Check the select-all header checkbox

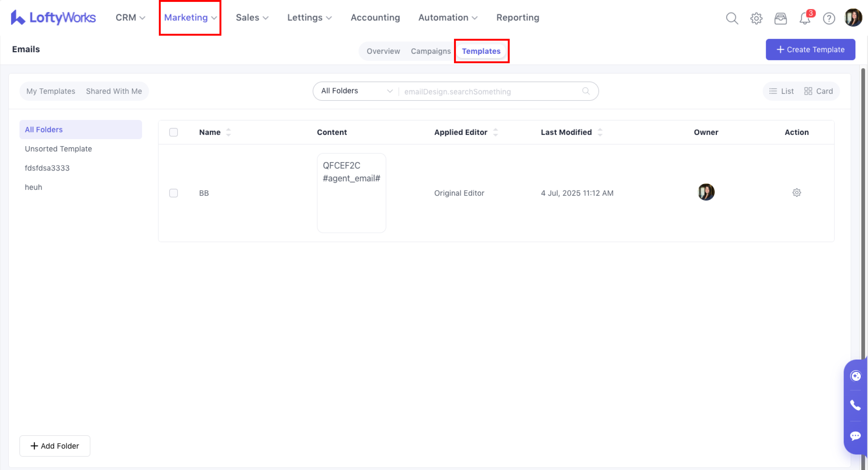point(173,132)
